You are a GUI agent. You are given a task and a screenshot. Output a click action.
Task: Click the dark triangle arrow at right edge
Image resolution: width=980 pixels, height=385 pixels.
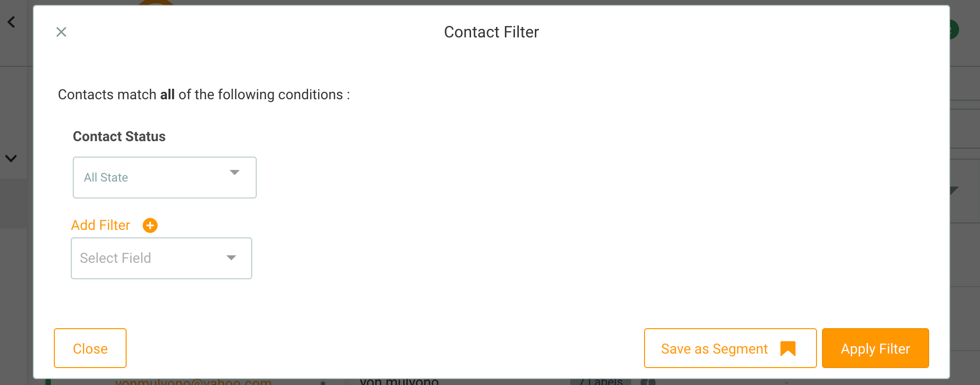click(x=954, y=191)
